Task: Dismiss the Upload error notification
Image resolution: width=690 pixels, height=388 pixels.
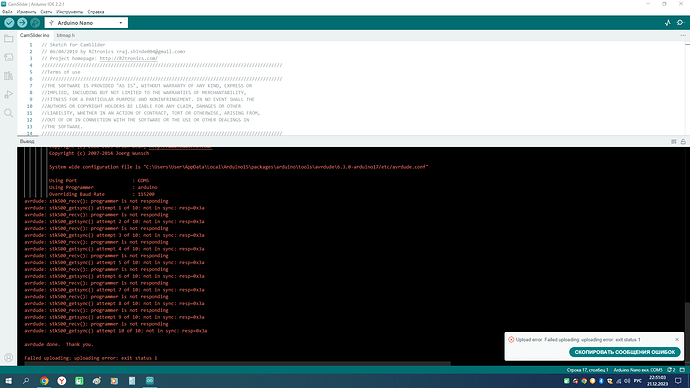Action: [x=677, y=340]
